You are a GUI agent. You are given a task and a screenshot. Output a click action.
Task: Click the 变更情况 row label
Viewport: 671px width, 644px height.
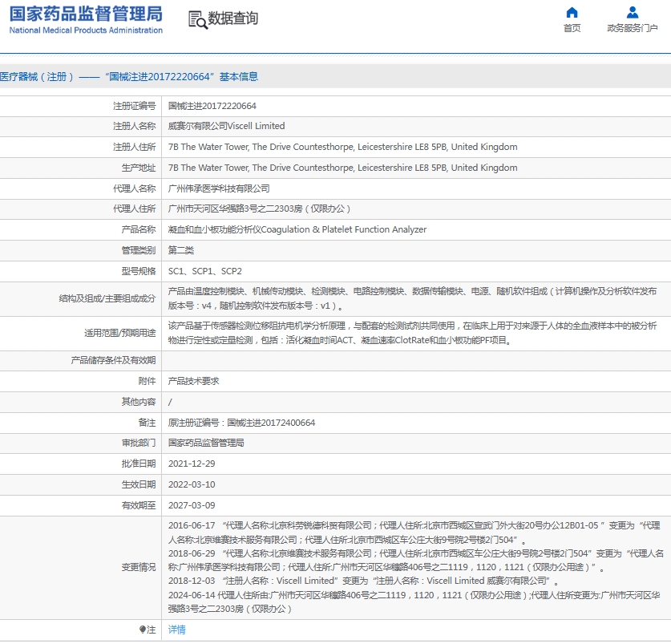pyautogui.click(x=139, y=567)
